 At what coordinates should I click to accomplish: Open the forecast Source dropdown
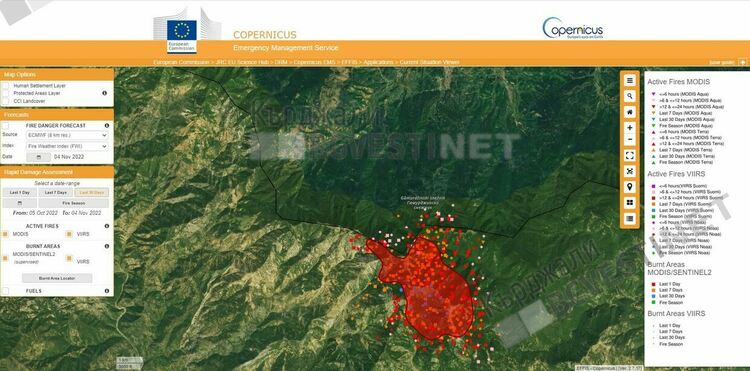(67, 135)
